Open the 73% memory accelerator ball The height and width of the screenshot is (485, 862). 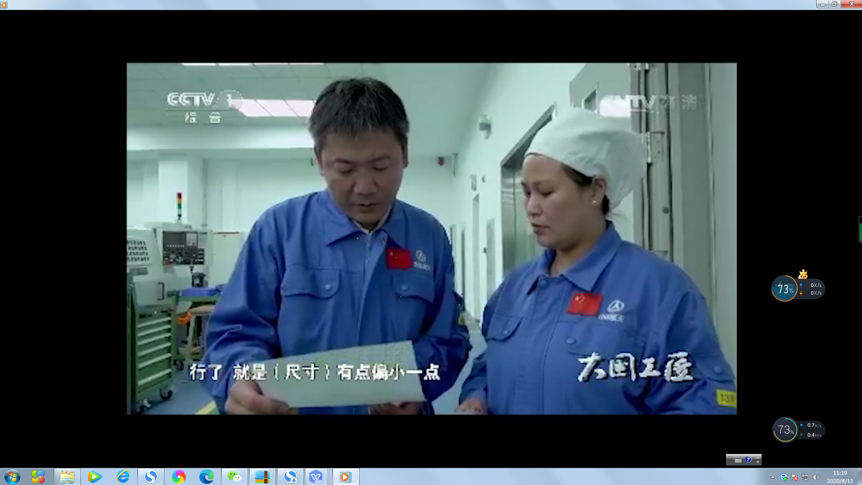785,289
